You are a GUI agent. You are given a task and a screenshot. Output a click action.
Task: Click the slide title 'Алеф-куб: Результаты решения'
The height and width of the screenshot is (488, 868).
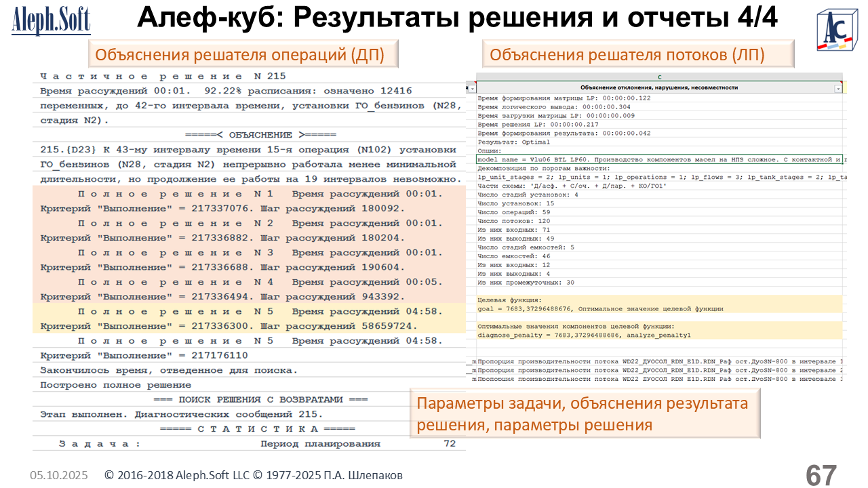pyautogui.click(x=457, y=19)
